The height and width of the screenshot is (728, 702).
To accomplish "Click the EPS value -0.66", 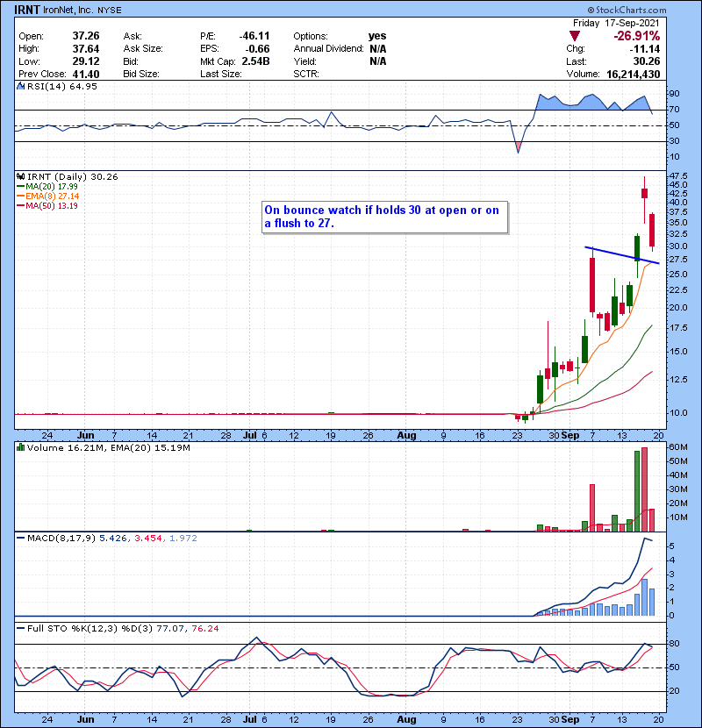I will tap(257, 48).
